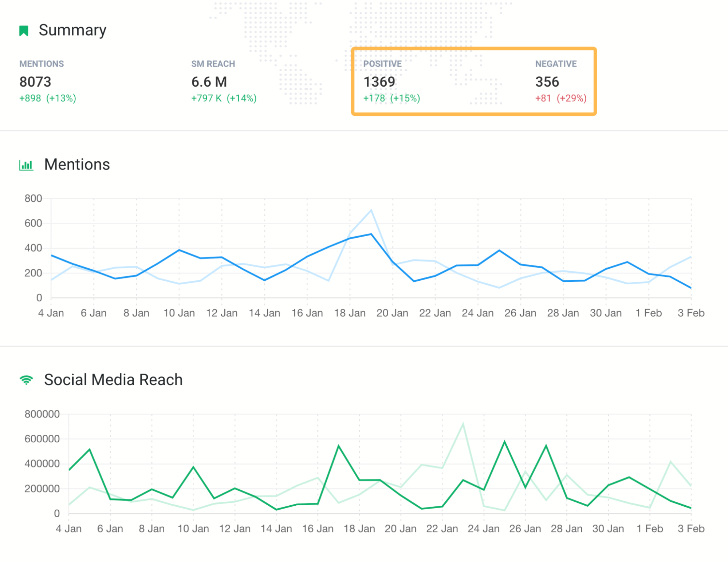Select the Negative count 356
This screenshot has height=561, width=728.
[x=547, y=82]
